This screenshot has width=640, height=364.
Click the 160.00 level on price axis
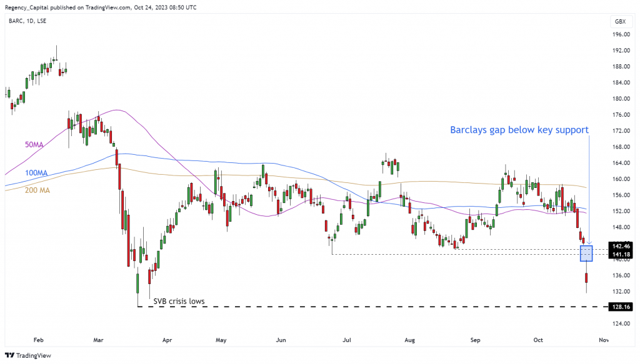pos(619,179)
